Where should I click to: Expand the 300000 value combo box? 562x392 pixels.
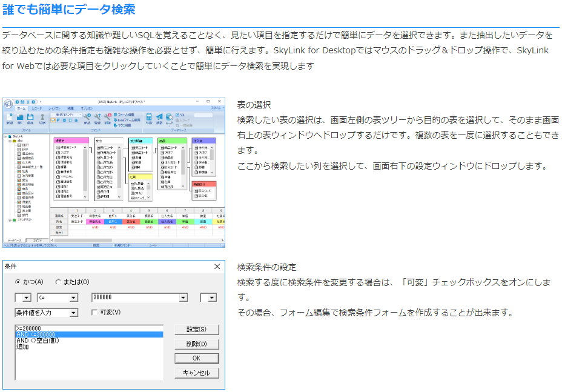[183, 297]
